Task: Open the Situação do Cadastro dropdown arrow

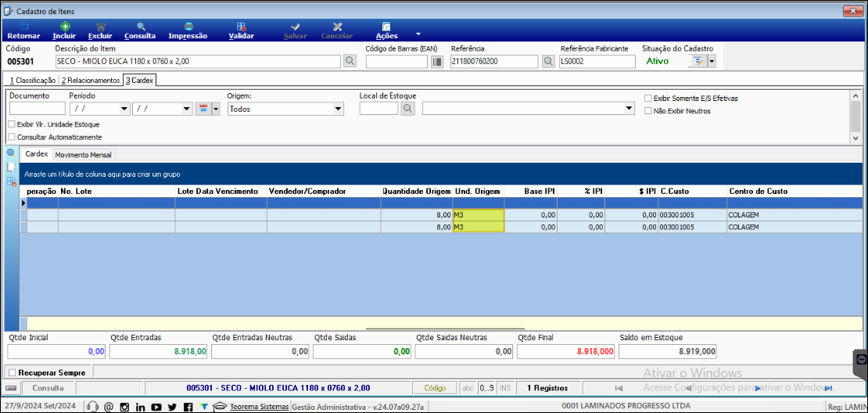Action: point(712,62)
